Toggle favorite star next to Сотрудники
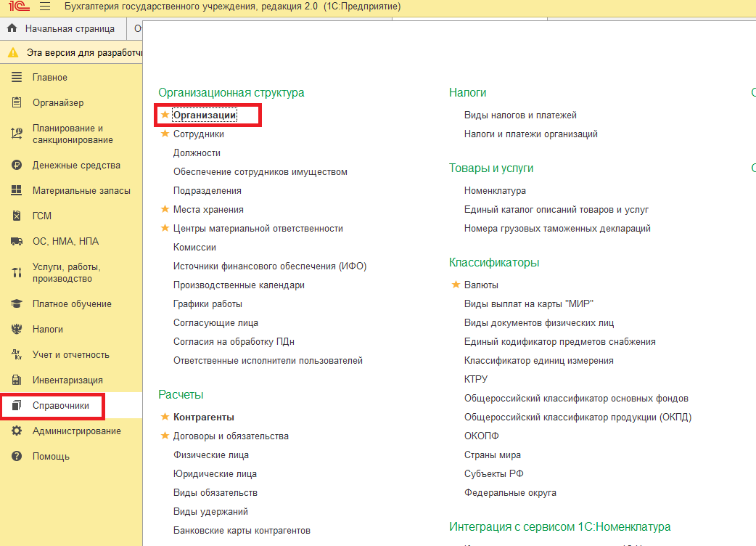Viewport: 756px width, 546px height. point(165,133)
